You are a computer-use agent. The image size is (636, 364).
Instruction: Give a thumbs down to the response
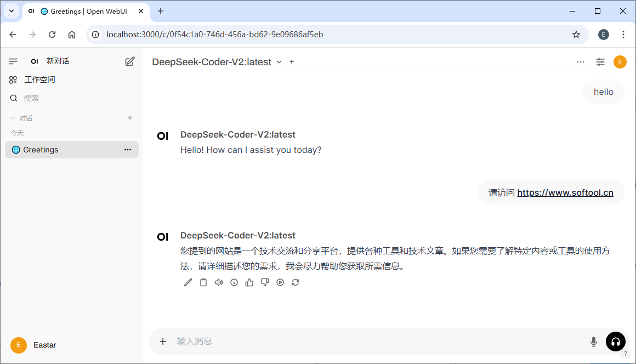[x=265, y=282]
